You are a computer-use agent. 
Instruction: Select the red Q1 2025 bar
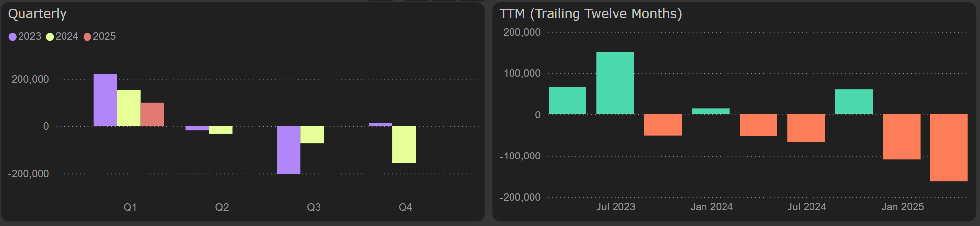(x=152, y=114)
